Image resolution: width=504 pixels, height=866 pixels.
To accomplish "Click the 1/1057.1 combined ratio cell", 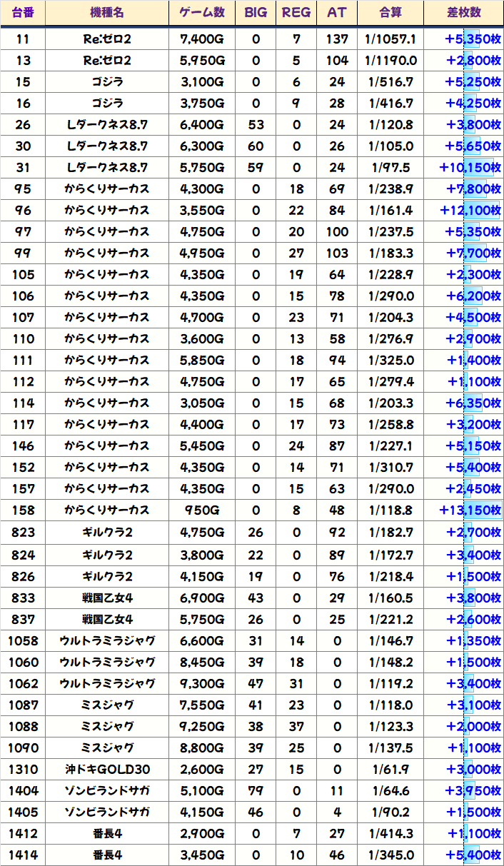I will coord(390,39).
